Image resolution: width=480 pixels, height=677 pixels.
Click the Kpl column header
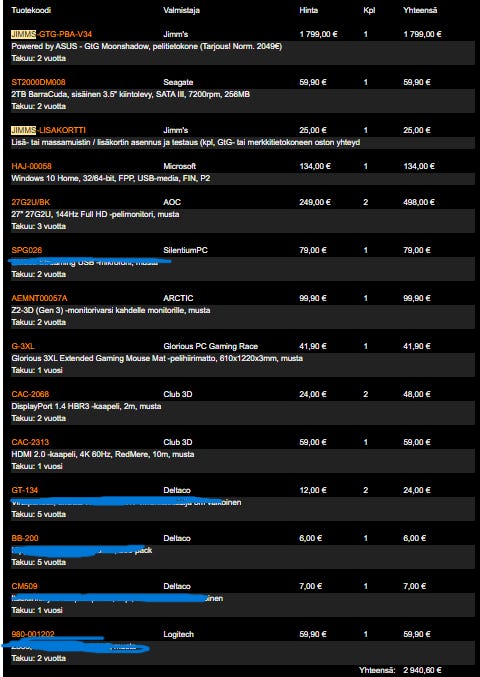click(x=369, y=10)
